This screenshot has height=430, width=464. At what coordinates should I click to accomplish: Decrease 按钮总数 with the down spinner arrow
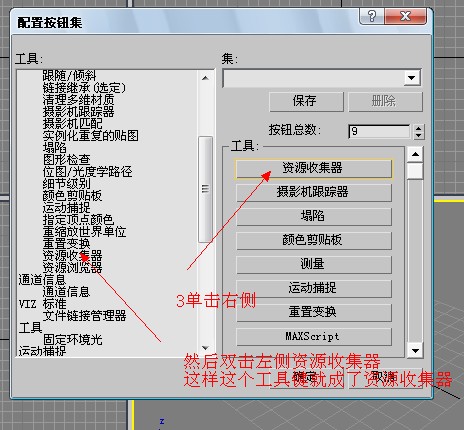tap(419, 135)
